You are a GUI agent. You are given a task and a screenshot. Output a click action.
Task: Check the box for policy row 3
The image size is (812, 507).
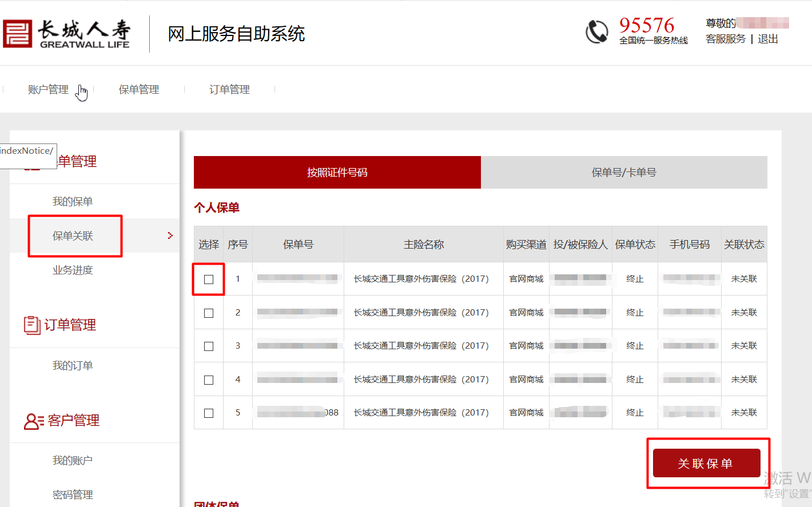(x=209, y=346)
